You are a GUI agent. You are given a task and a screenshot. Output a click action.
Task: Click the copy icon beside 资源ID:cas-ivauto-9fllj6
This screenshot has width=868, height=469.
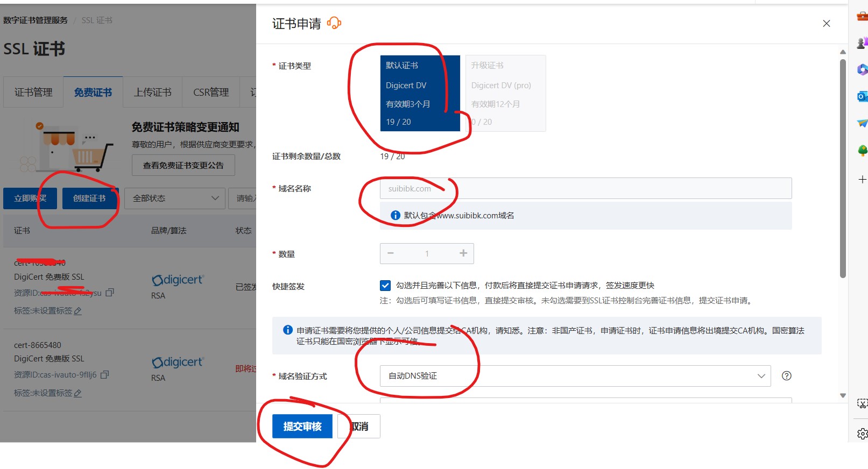coord(105,374)
